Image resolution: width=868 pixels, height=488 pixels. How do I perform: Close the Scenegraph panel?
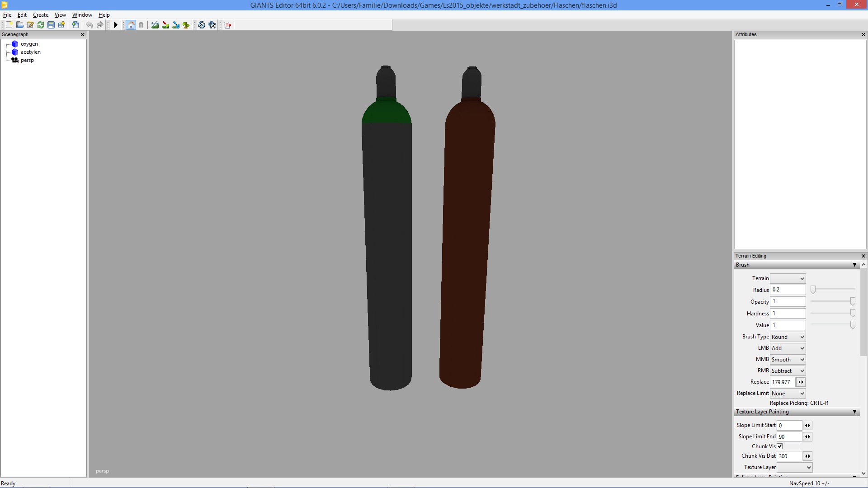[83, 34]
